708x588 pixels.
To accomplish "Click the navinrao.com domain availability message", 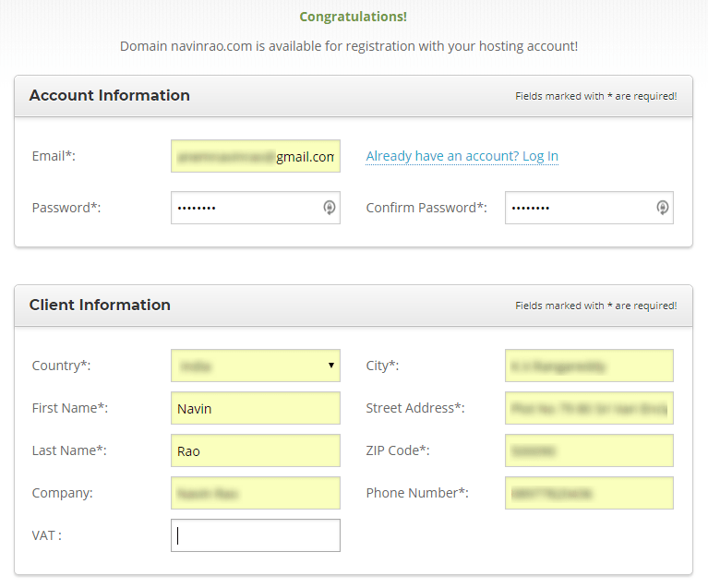I will click(349, 46).
